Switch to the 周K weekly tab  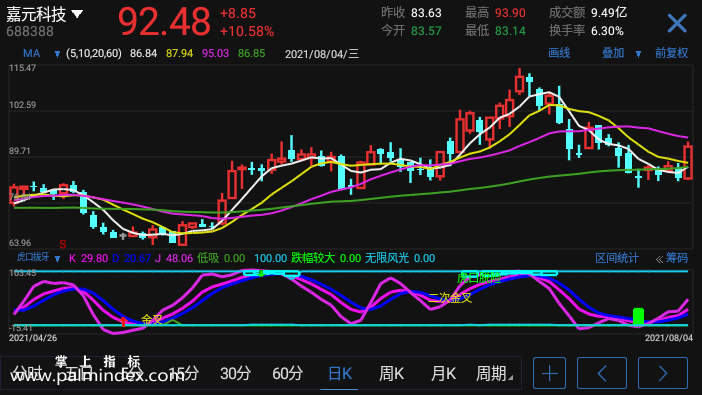391,373
